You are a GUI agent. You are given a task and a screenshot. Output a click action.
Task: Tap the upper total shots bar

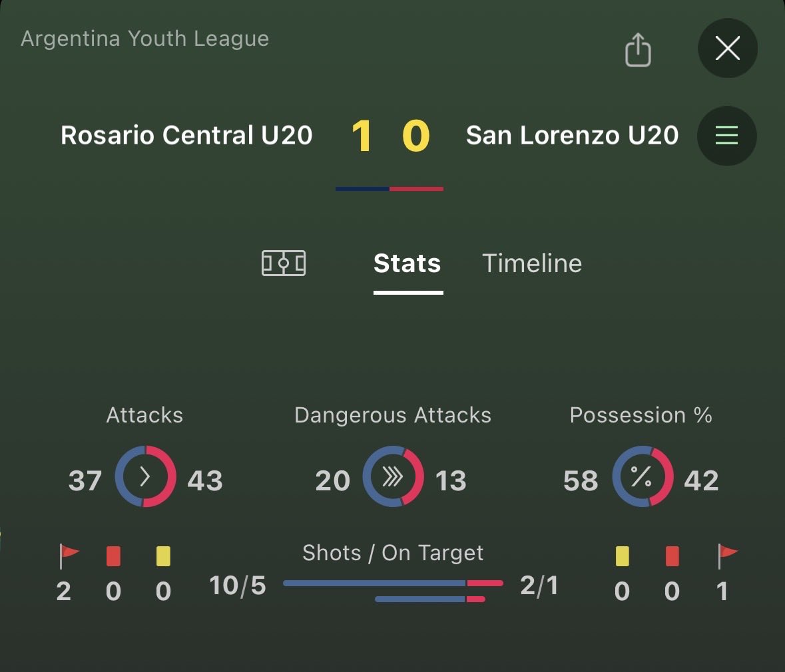click(x=393, y=583)
